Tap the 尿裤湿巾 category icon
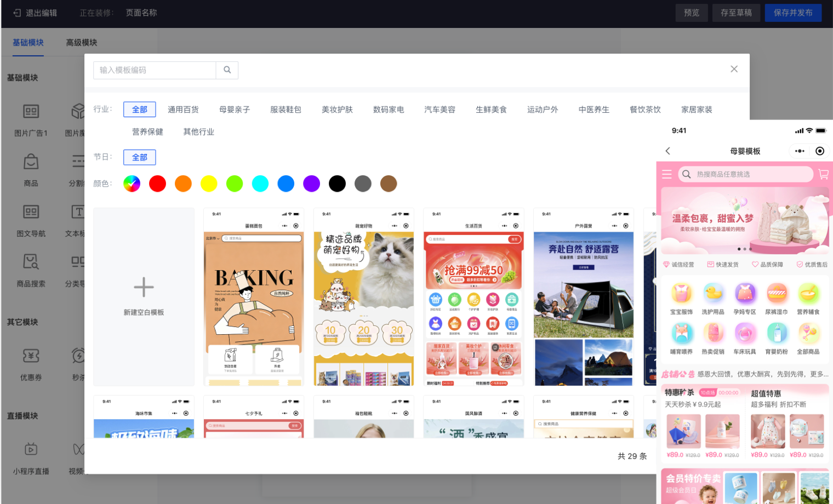Image resolution: width=833 pixels, height=504 pixels. pyautogui.click(x=777, y=294)
